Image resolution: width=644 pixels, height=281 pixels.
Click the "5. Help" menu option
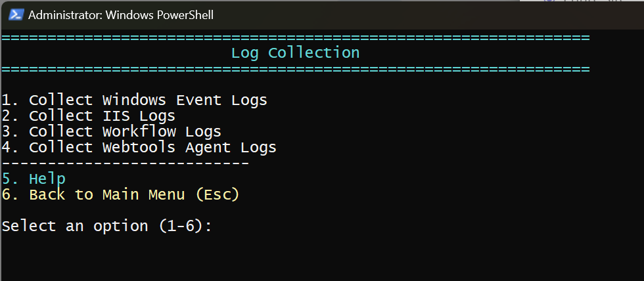click(34, 179)
